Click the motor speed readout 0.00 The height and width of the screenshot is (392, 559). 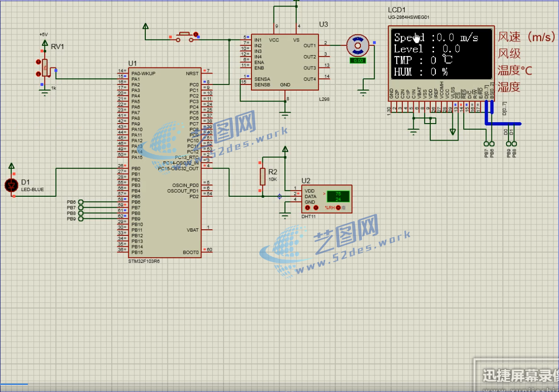click(x=358, y=60)
